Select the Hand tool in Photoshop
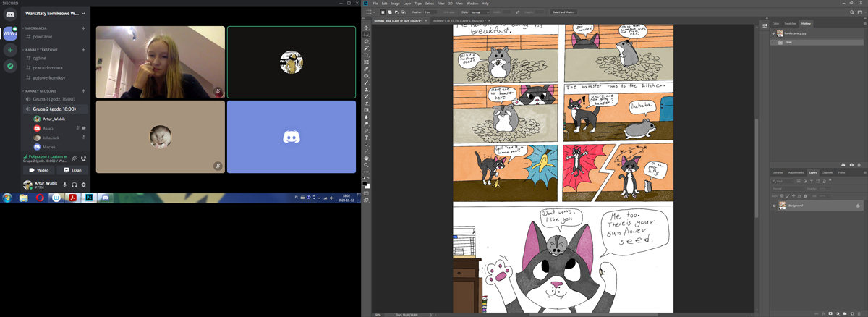Viewport: 868px width, 317px height. pos(367,158)
